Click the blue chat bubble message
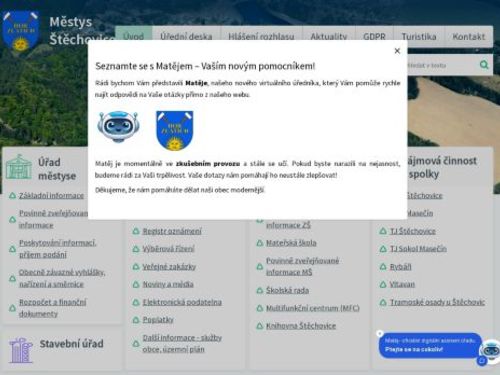The height and width of the screenshot is (375, 500). click(x=430, y=345)
